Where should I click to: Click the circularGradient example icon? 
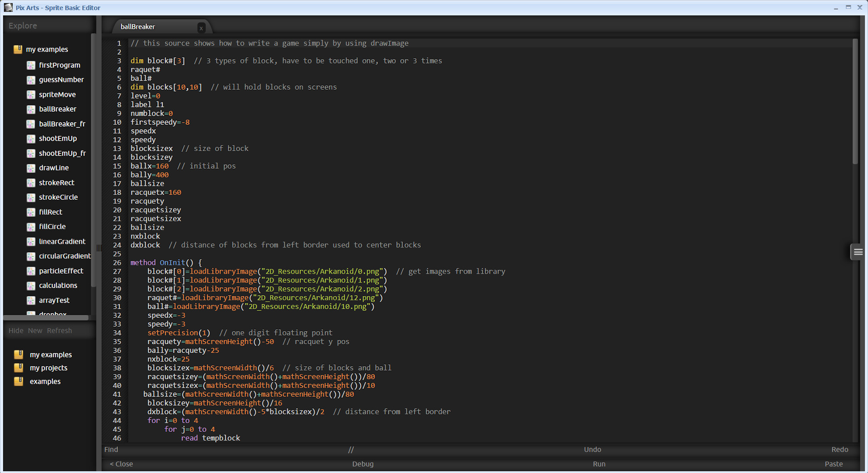[31, 256]
